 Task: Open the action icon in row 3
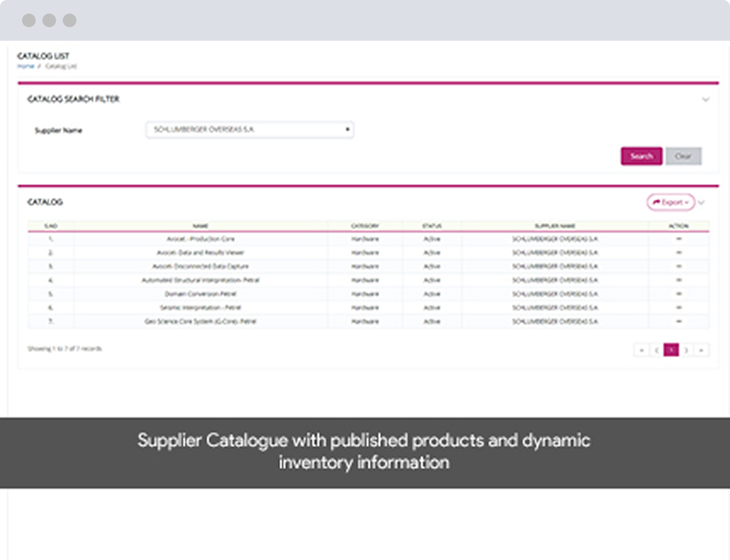tap(679, 266)
